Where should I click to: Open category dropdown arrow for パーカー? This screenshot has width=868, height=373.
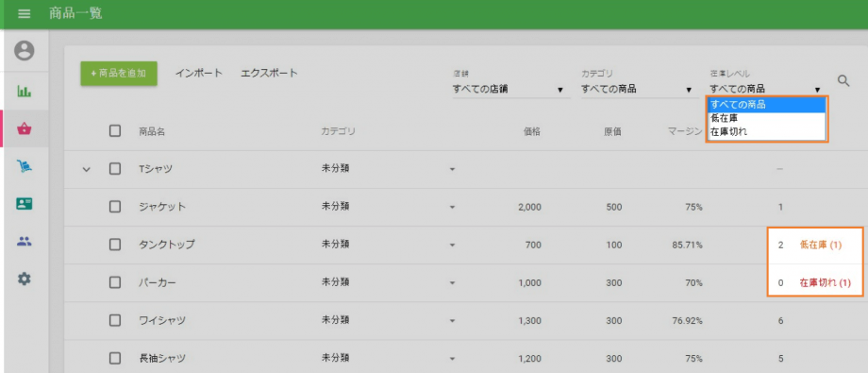click(452, 283)
